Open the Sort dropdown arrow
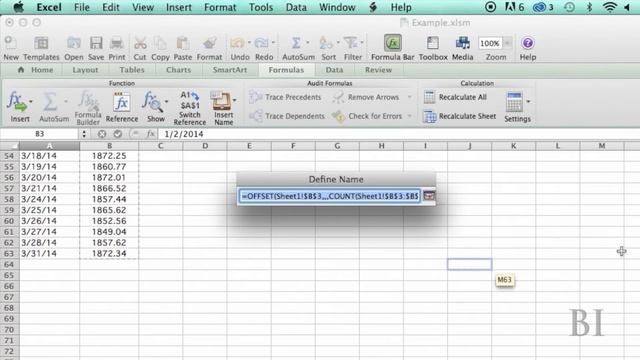Image resolution: width=640 pixels, height=360 pixels. point(338,42)
